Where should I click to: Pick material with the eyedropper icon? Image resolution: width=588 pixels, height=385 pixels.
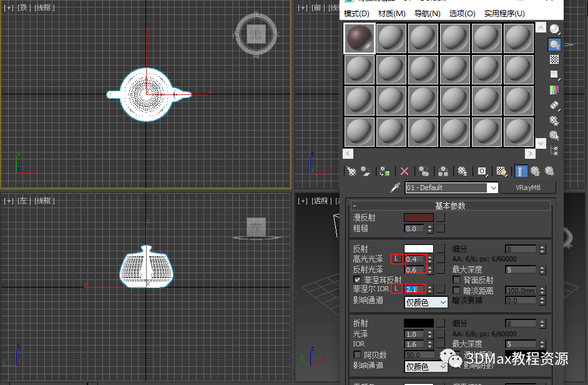[x=394, y=187]
